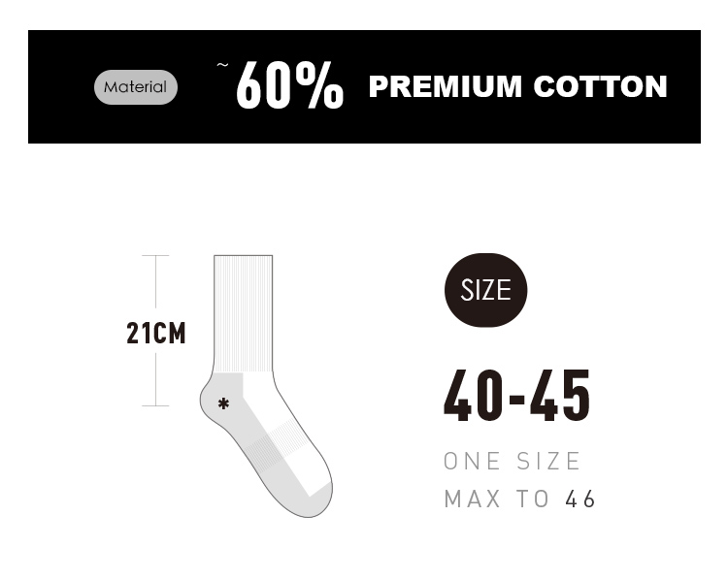The image size is (728, 580).
Task: Select the large 60% figure
Action: click(x=289, y=87)
